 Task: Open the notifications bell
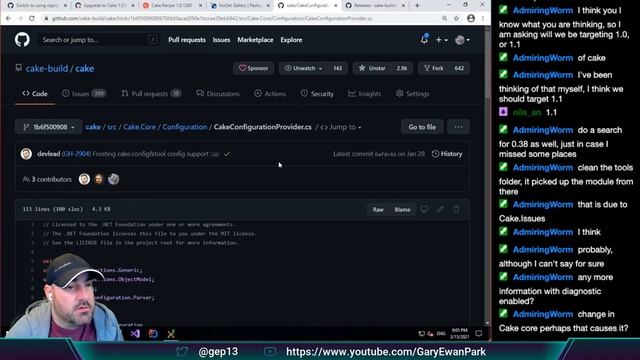424,40
